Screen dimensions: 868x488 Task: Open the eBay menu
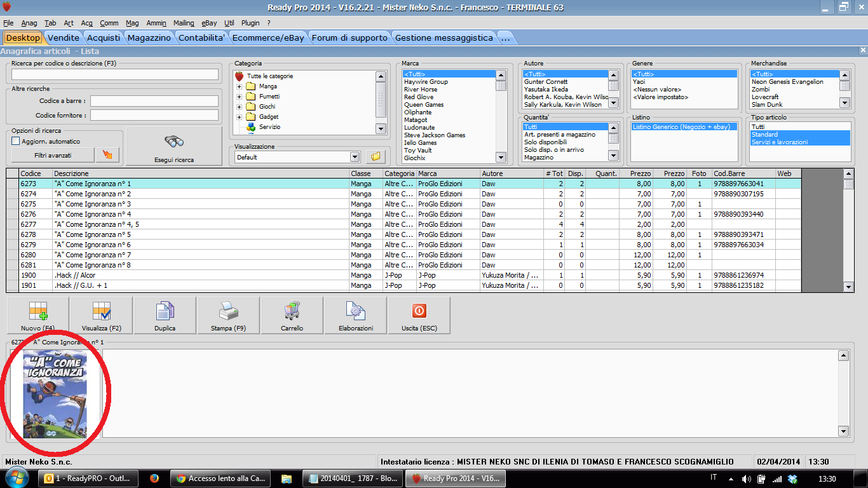tap(209, 23)
